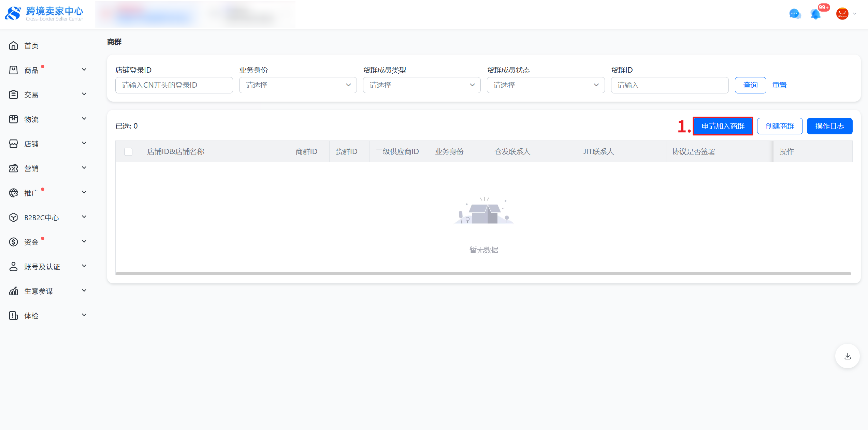This screenshot has width=868, height=430.
Task: Open the notification bell icon
Action: (x=815, y=14)
